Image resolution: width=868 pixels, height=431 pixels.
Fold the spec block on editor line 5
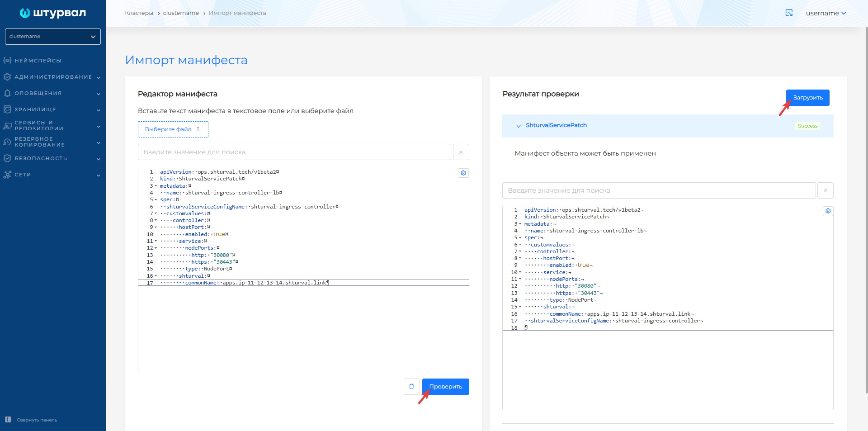pyautogui.click(x=156, y=199)
